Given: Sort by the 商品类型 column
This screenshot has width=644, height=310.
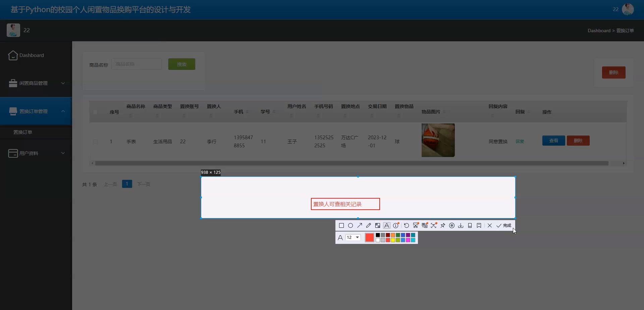Looking at the screenshot, I should point(157,115).
